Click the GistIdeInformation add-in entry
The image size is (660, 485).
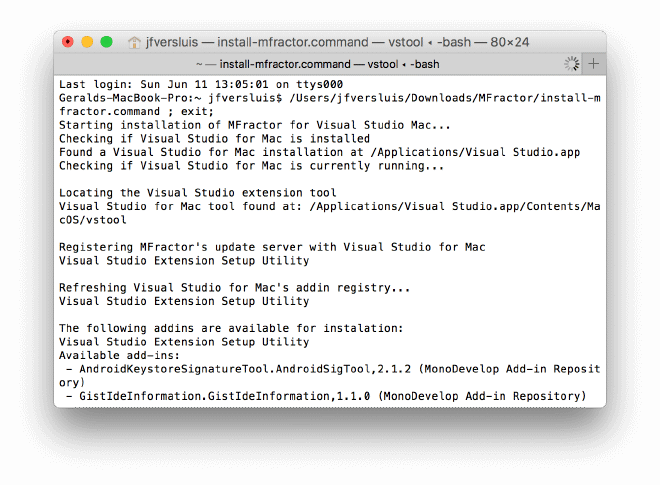326,396
